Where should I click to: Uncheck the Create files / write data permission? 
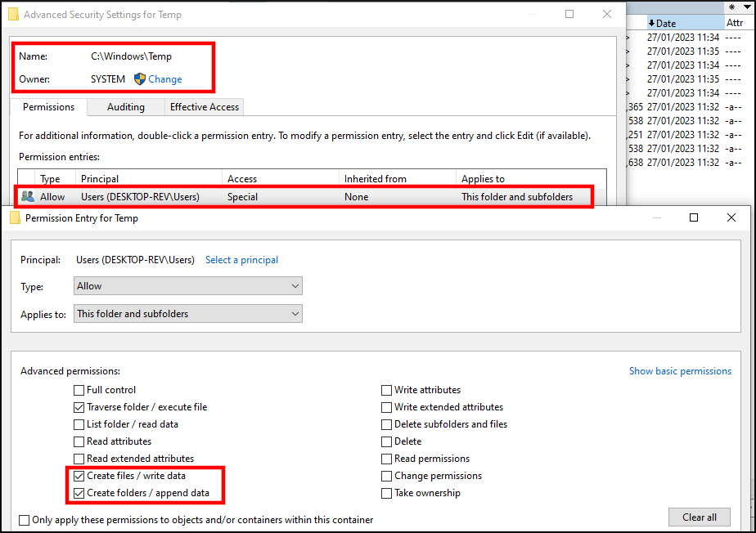(x=79, y=475)
